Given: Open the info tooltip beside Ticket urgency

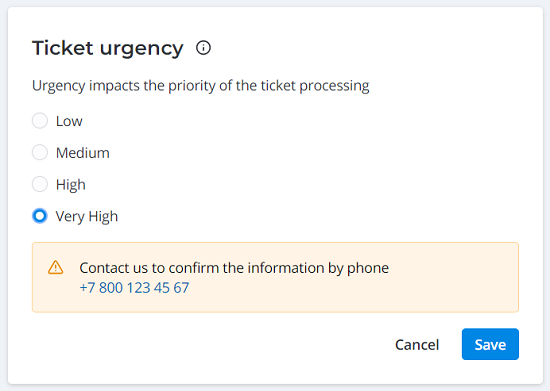Looking at the screenshot, I should tap(203, 48).
